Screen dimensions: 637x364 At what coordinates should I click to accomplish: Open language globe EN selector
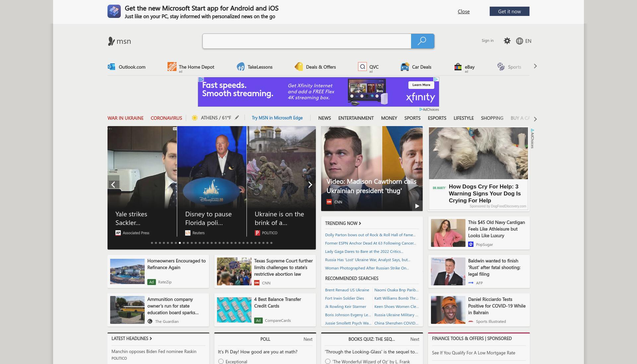(x=524, y=41)
